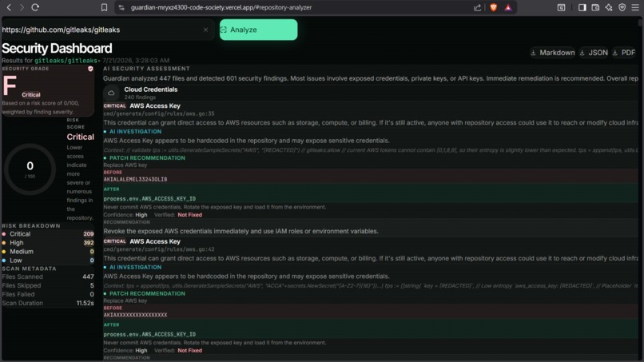644x362 pixels.
Task: Go forward in browser history
Action: tap(22, 7)
